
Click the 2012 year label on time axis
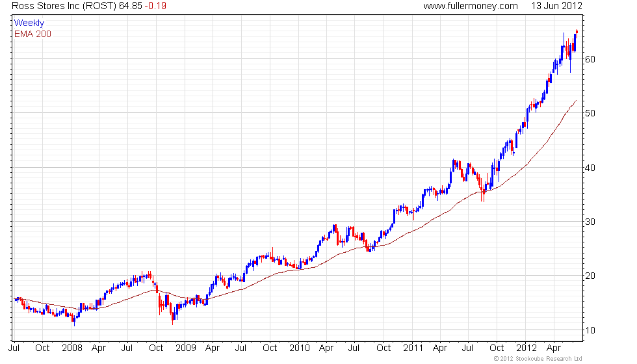(x=526, y=348)
